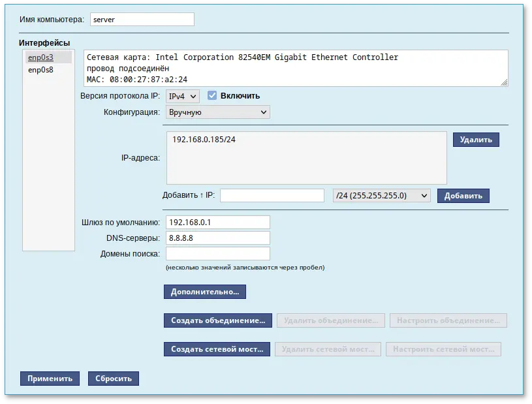
Task: Click Создать сетевой мост
Action: tap(217, 349)
